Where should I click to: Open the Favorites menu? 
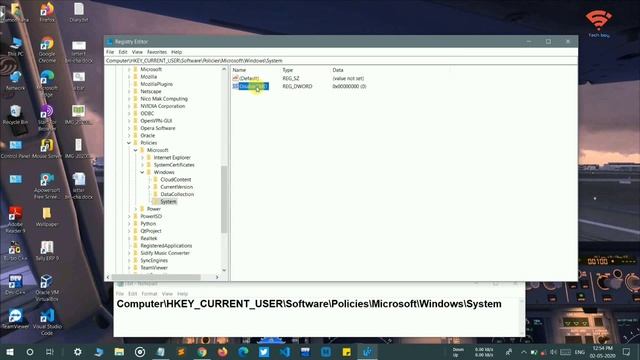[x=157, y=52]
